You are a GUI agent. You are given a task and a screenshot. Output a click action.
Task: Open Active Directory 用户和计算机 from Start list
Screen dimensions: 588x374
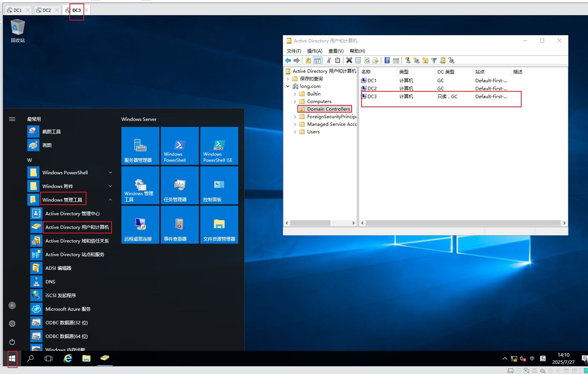click(71, 227)
